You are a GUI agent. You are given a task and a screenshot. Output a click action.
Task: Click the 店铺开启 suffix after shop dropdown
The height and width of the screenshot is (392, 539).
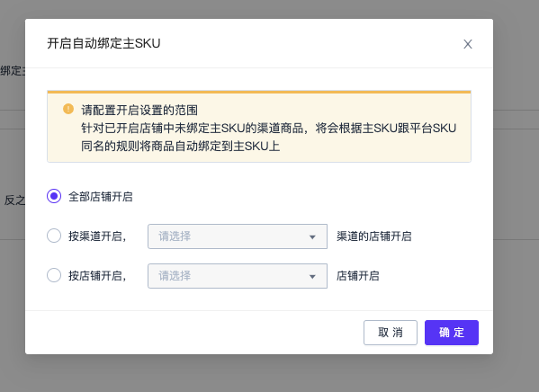[358, 275]
